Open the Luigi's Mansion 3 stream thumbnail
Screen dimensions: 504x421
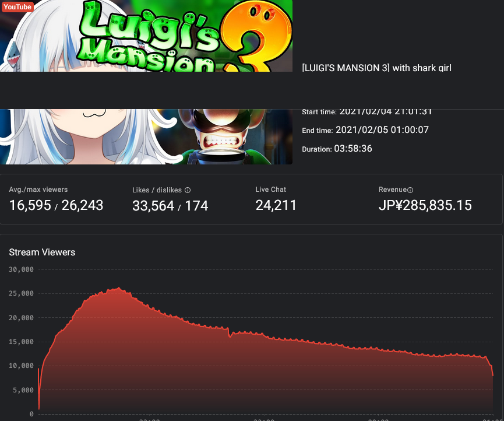point(146,82)
